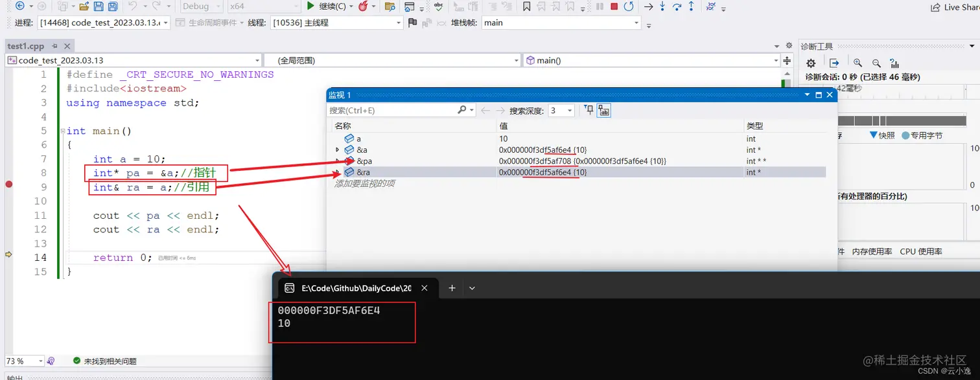Click Show Next Statement arrow icon
This screenshot has height=380, width=980.
pos(648,6)
